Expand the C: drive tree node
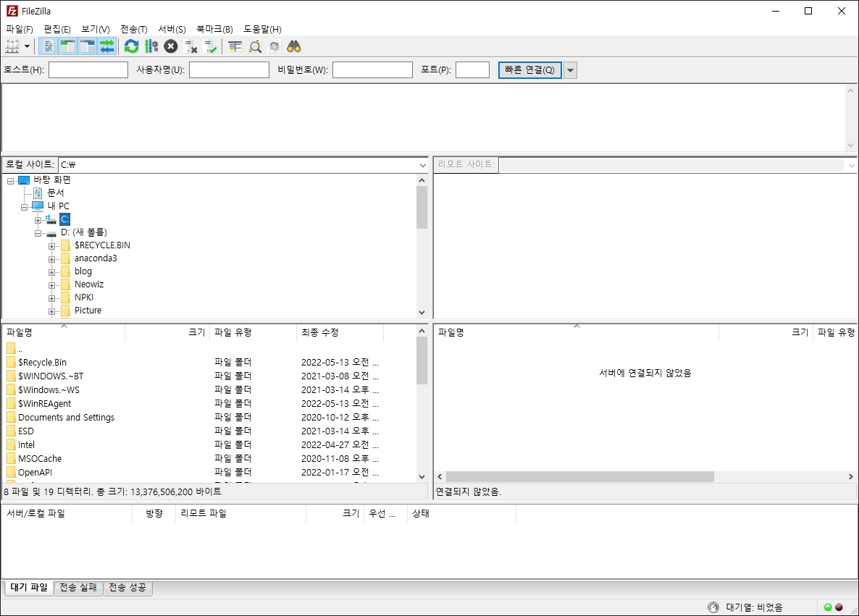This screenshot has width=859, height=616. coord(38,219)
